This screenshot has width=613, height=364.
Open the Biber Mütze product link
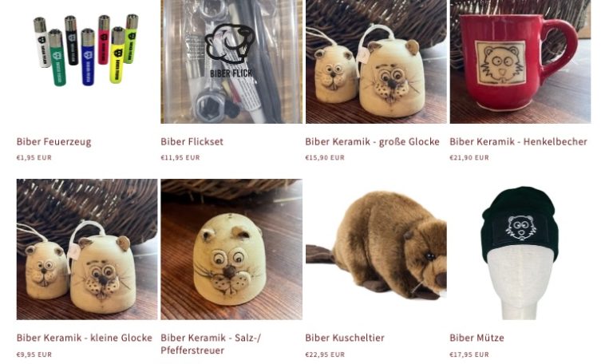coord(477,338)
